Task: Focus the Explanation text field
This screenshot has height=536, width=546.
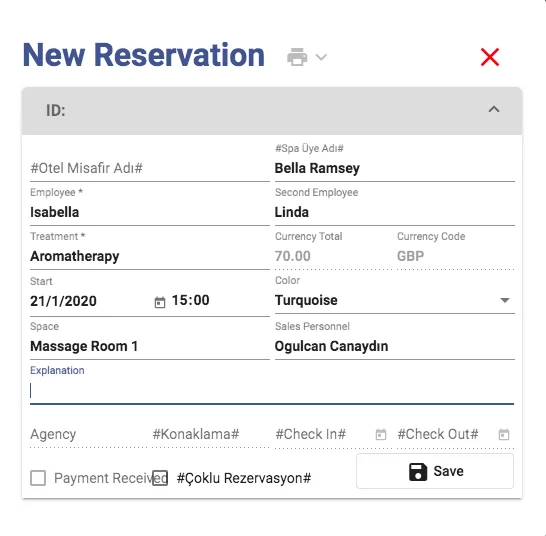Action: pyautogui.click(x=272, y=391)
